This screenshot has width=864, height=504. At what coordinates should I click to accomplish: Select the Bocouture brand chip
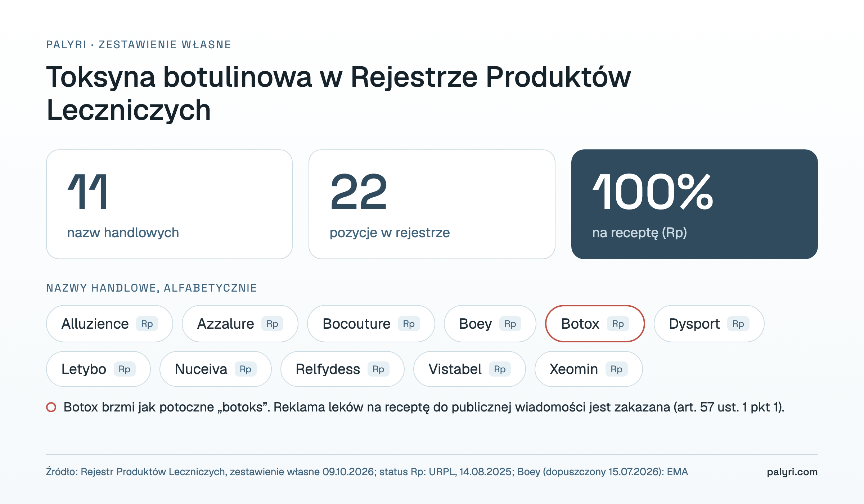click(x=371, y=324)
